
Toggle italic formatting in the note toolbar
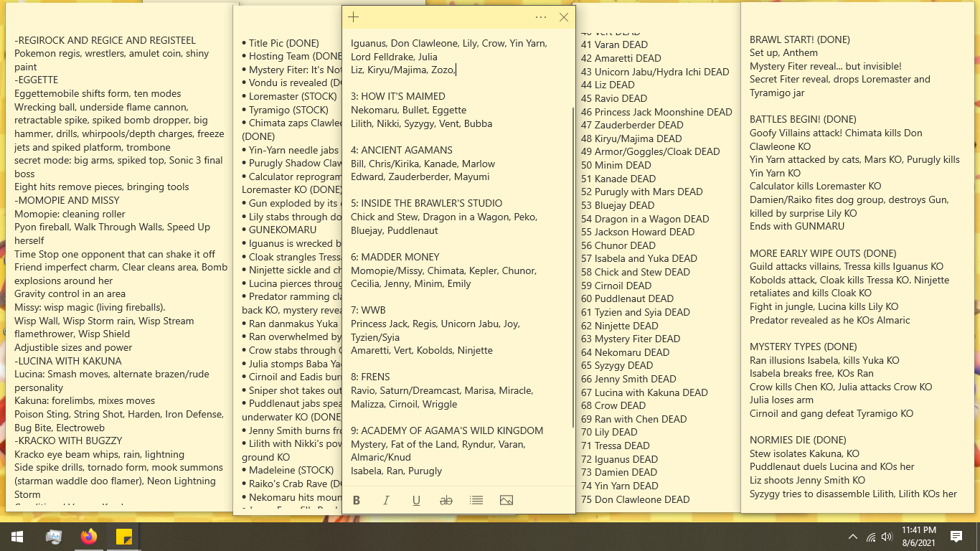pos(386,500)
